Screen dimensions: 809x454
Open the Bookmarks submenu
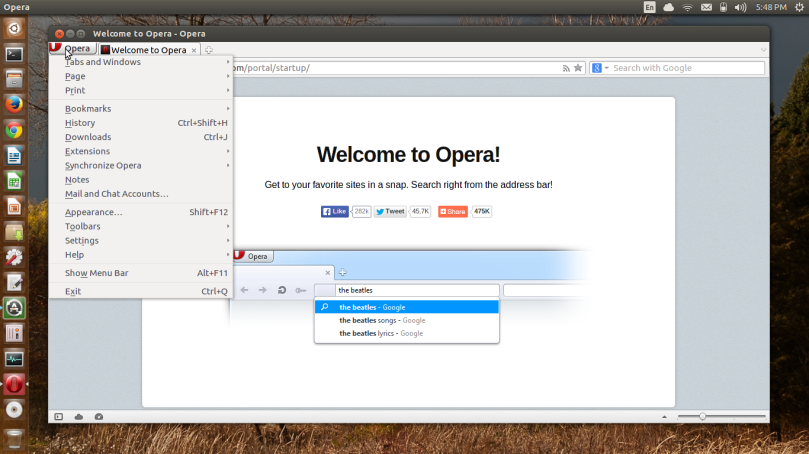[141, 108]
